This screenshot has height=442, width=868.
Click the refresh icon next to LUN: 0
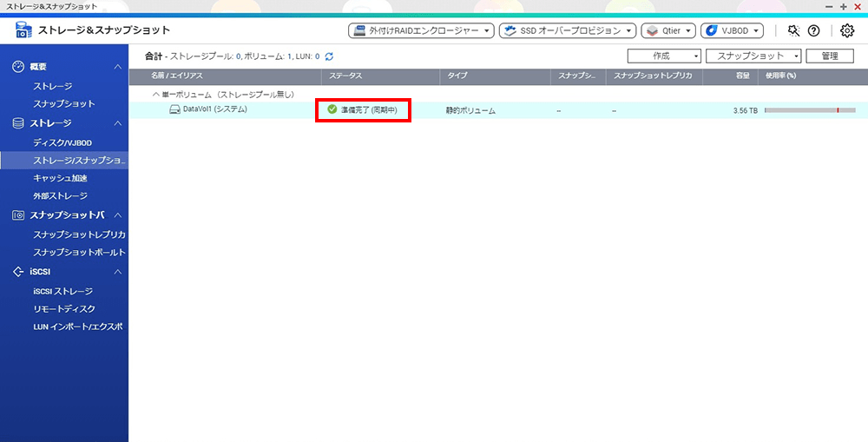click(x=329, y=56)
